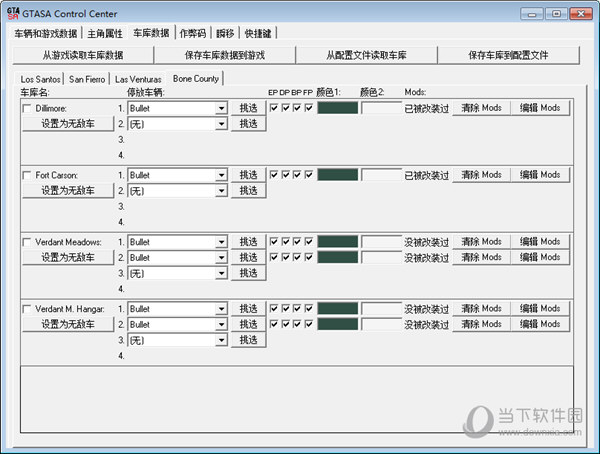Screen dimensions: 600x454
Task: Click 设置为无敌车 under Verdant M. Hangar
Action: (68, 324)
